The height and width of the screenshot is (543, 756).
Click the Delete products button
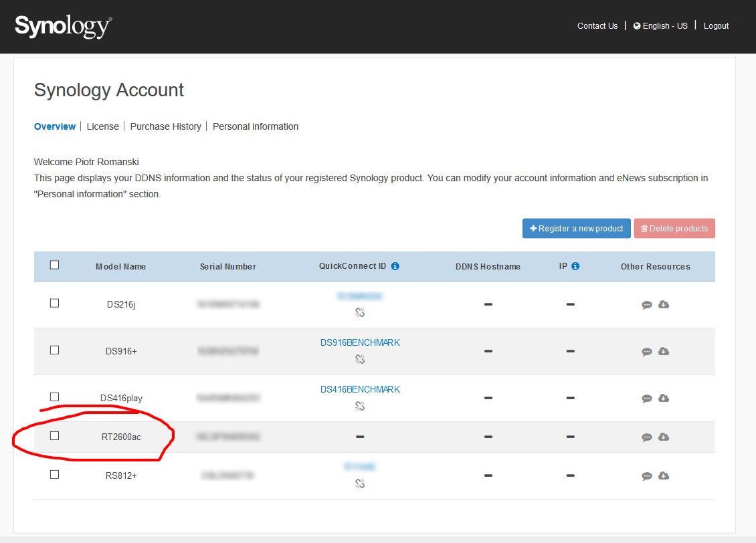(674, 229)
